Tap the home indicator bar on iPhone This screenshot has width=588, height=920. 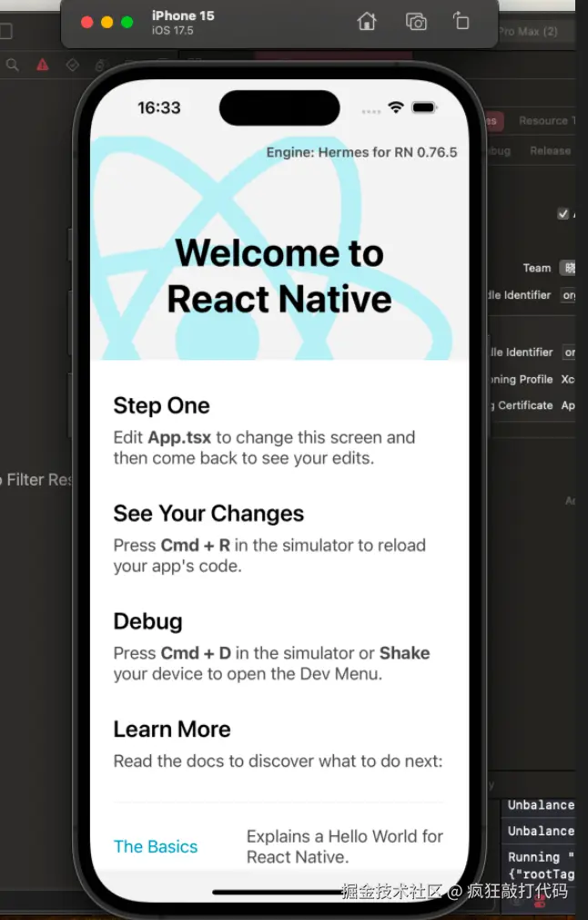[279, 892]
